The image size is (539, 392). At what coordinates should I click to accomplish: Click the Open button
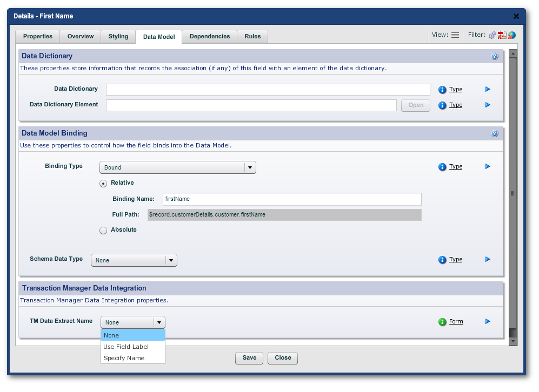416,105
